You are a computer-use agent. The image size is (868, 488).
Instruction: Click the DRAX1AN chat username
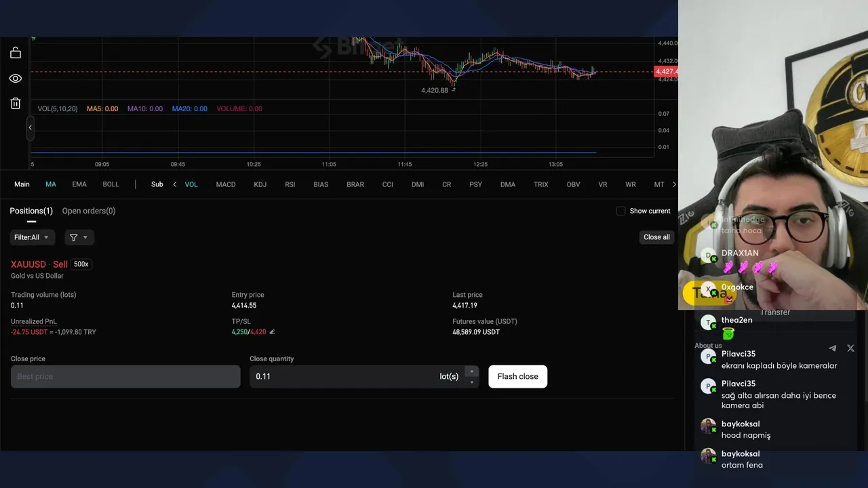tap(740, 253)
